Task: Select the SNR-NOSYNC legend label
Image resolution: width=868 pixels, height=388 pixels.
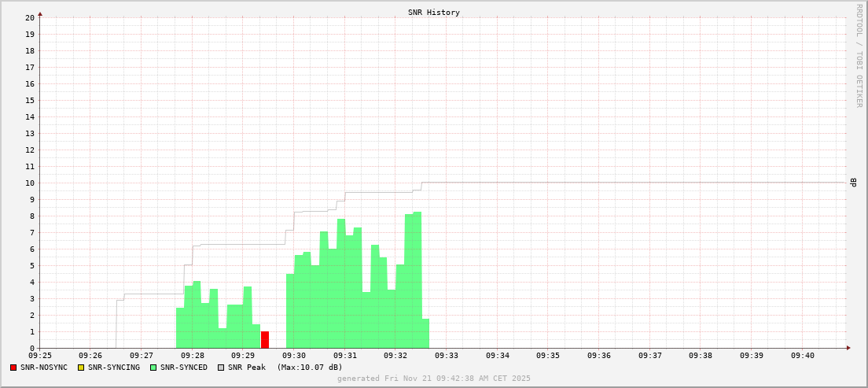Action: point(44,368)
